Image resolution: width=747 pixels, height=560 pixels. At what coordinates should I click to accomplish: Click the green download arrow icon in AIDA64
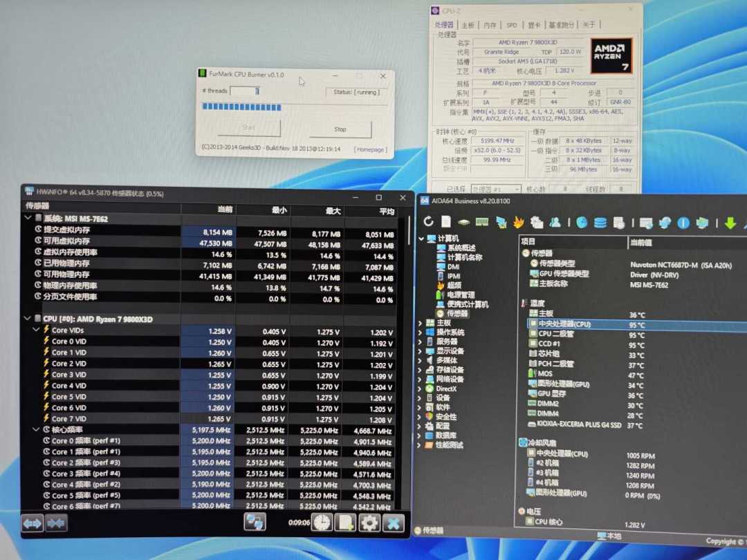(x=730, y=223)
